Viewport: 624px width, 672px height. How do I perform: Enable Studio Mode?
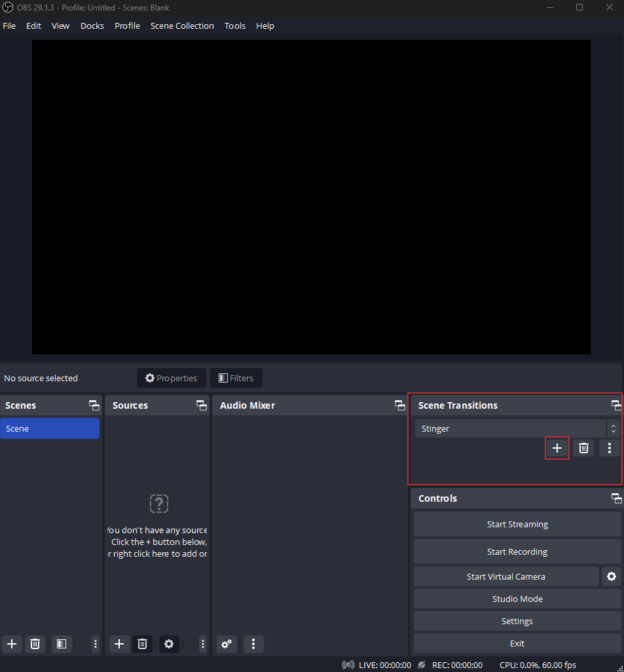[x=517, y=599]
